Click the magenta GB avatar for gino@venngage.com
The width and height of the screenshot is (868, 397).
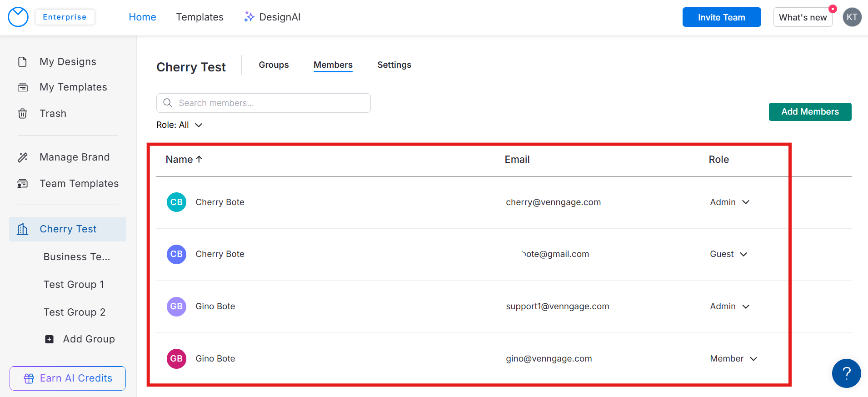pos(176,358)
